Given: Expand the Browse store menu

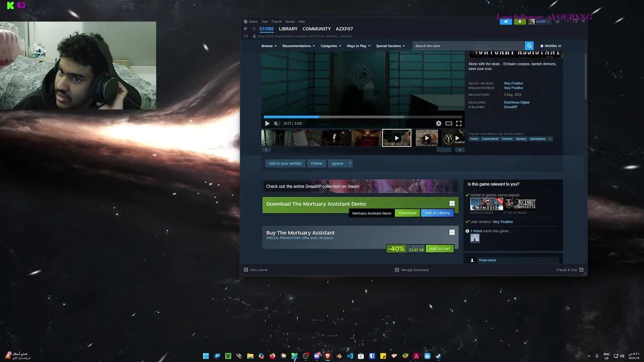Looking at the screenshot, I should 268,46.
